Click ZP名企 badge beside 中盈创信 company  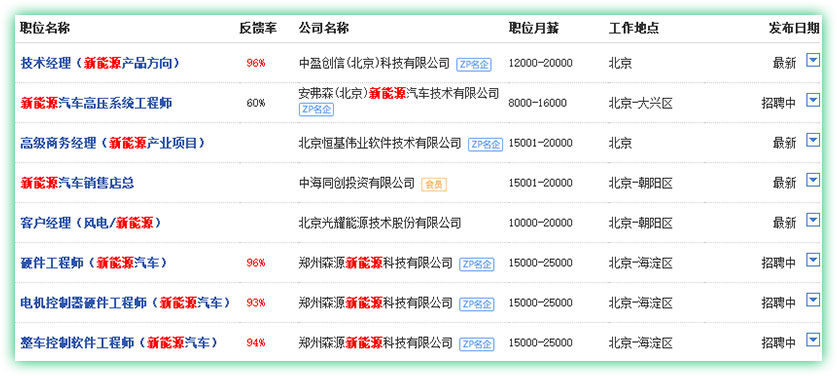(x=473, y=65)
